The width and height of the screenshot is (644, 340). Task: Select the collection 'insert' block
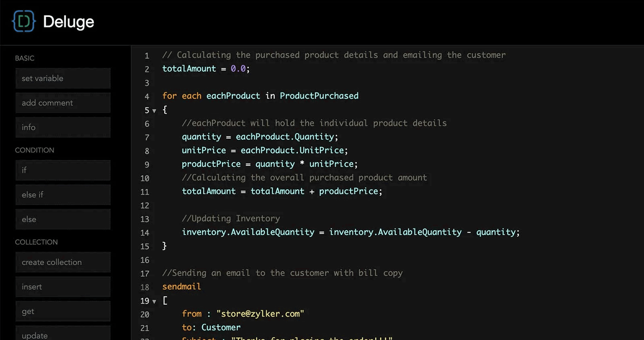(x=63, y=287)
